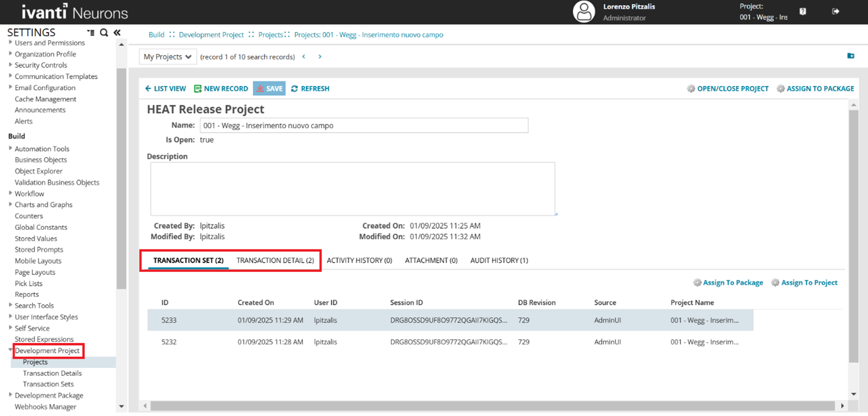This screenshot has width=868, height=416.
Task: Click the settings tree list icon
Action: coord(91,33)
